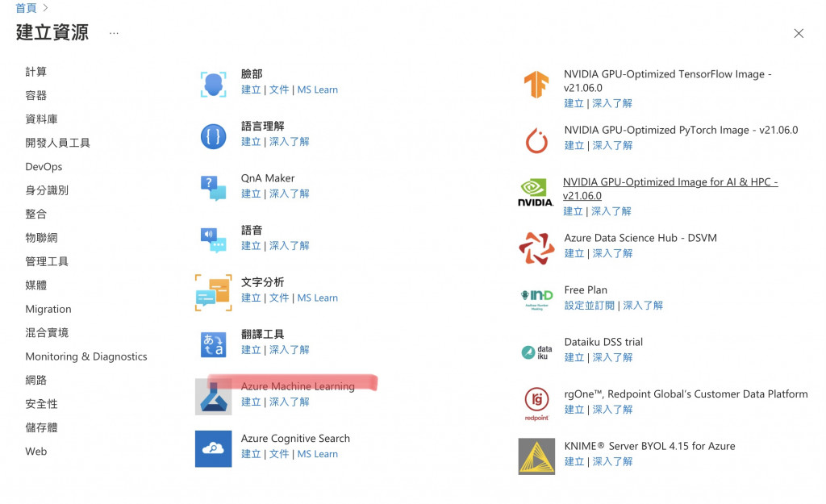Viewport: 826px width, 504px height.
Task: Click 建立 under 語言理解
Action: [x=252, y=142]
